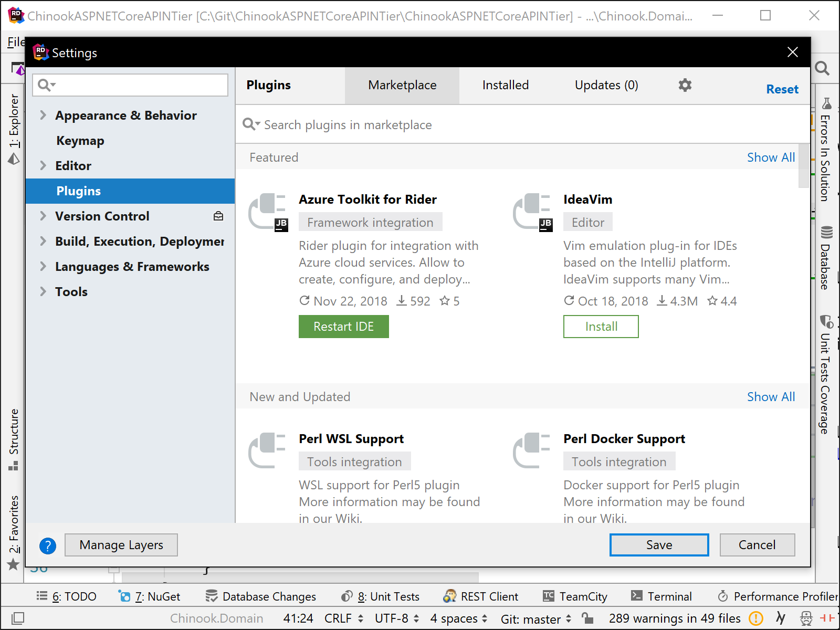Click the settings search input field
The width and height of the screenshot is (840, 630).
(130, 85)
